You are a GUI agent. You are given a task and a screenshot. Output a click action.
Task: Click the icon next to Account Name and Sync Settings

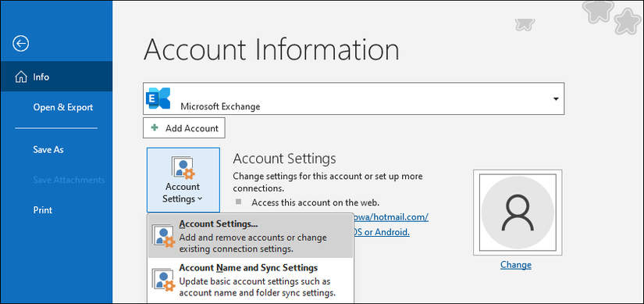tap(163, 280)
